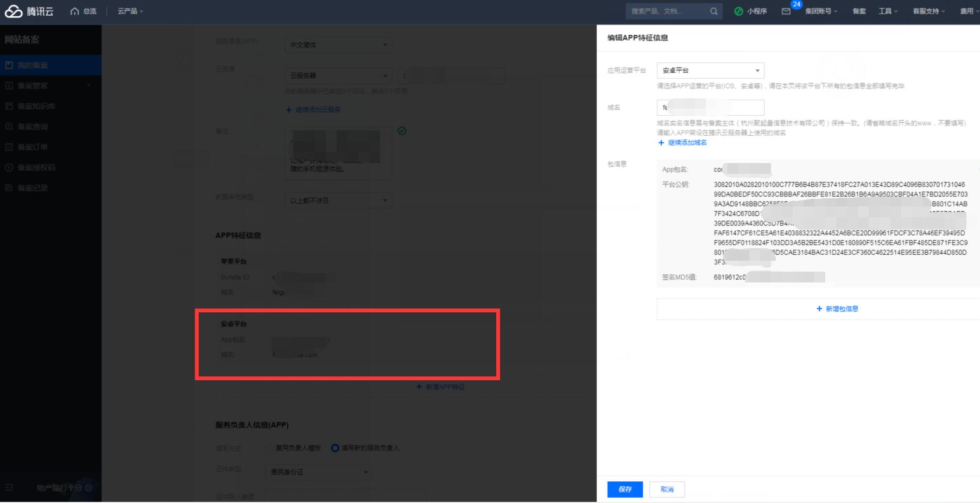The image size is (980, 503).
Task: Click the 备案查询 search icon
Action: coord(9,127)
